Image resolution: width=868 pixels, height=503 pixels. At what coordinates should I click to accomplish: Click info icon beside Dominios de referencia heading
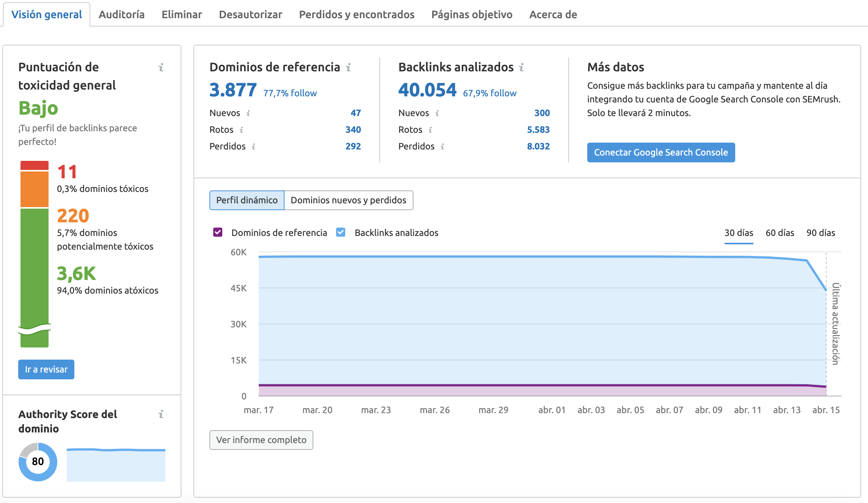(x=348, y=68)
